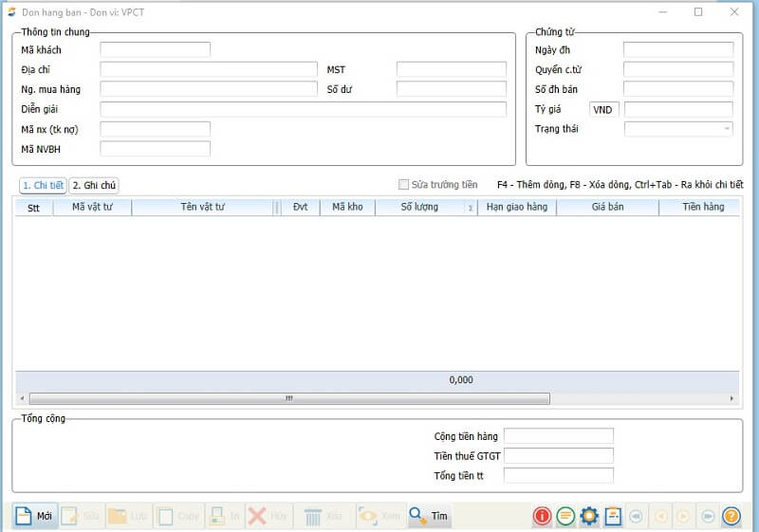Go to previous record arrow icon
Screen dimensions: 759x532
pyautogui.click(x=660, y=516)
